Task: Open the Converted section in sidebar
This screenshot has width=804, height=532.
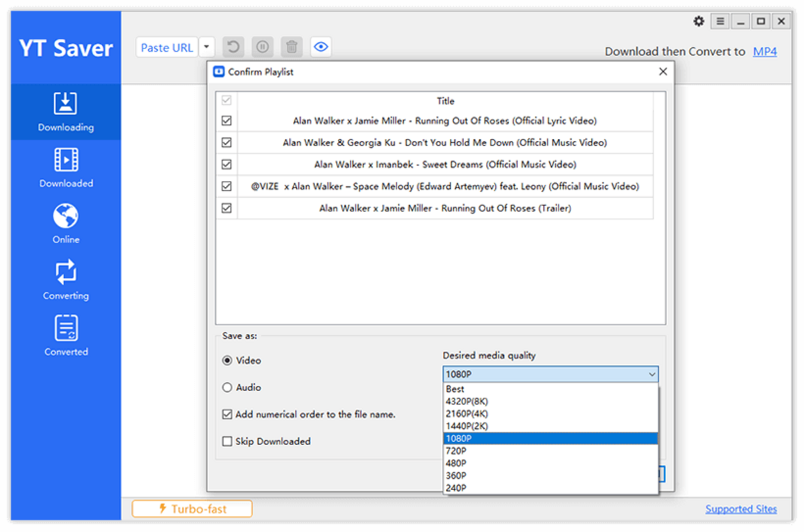Action: (x=66, y=336)
